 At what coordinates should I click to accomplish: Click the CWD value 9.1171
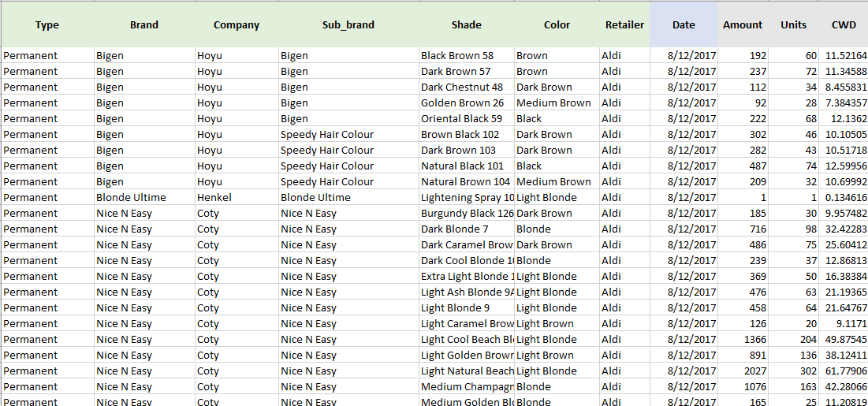(844, 324)
